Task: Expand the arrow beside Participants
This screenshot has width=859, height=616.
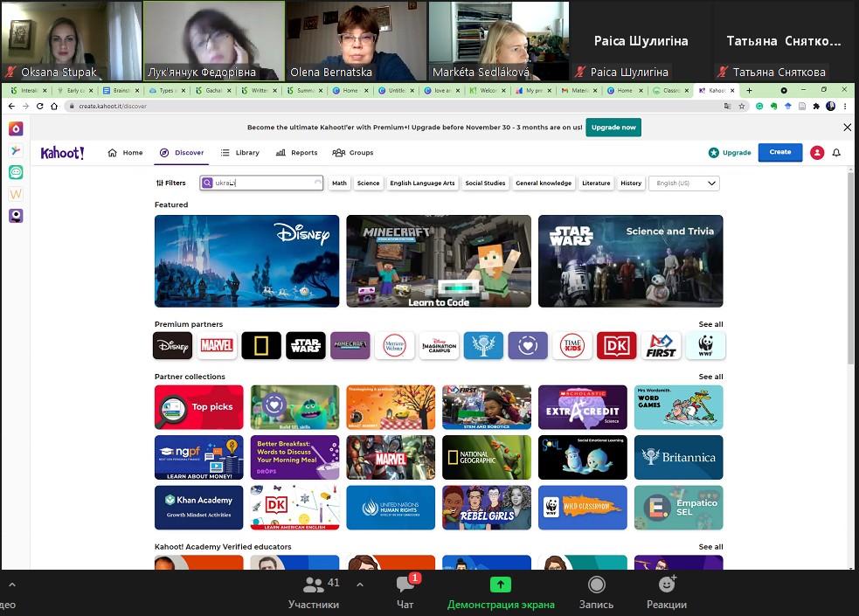Action: pos(359,584)
